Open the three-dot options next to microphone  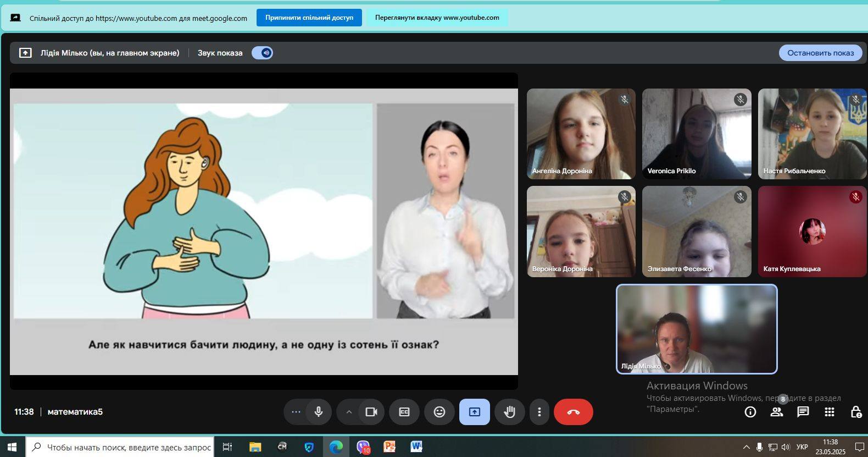[x=296, y=412]
